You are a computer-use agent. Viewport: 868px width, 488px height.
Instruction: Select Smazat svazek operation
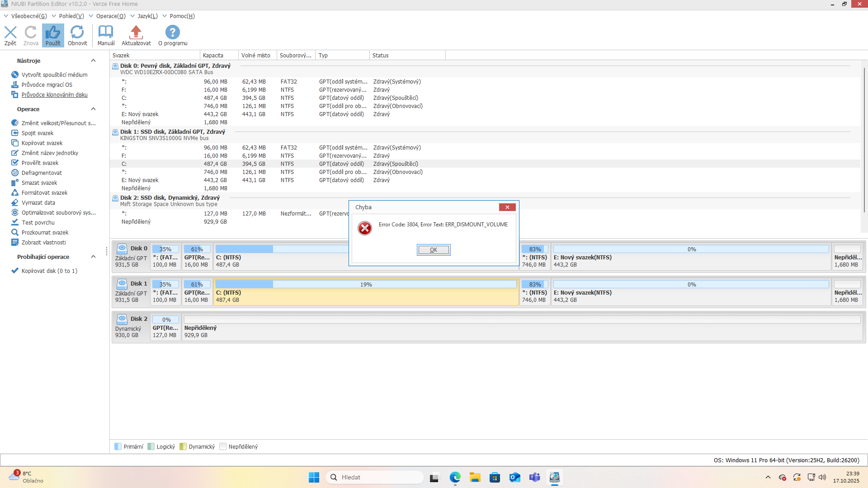(39, 183)
